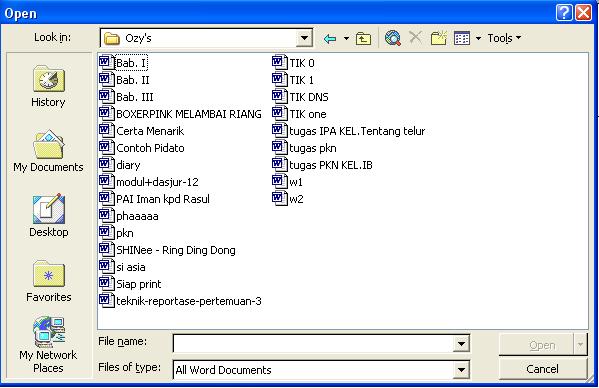
Task: Select Word icon of phaaaaa file
Action: pos(107,215)
